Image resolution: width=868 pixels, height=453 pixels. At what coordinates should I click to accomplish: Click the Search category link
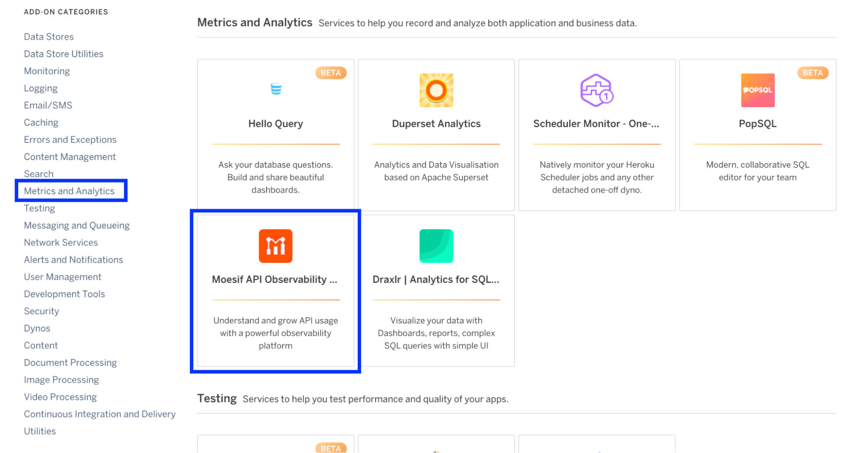[x=39, y=174]
